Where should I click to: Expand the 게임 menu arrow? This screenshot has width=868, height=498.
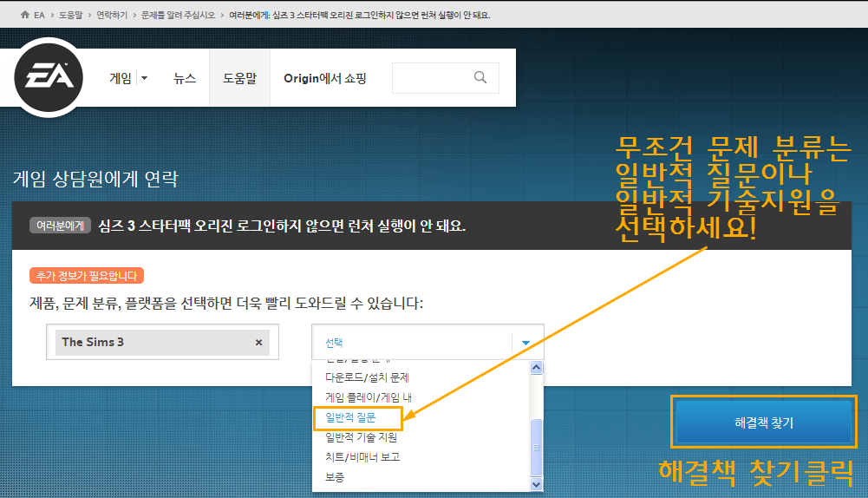point(145,78)
